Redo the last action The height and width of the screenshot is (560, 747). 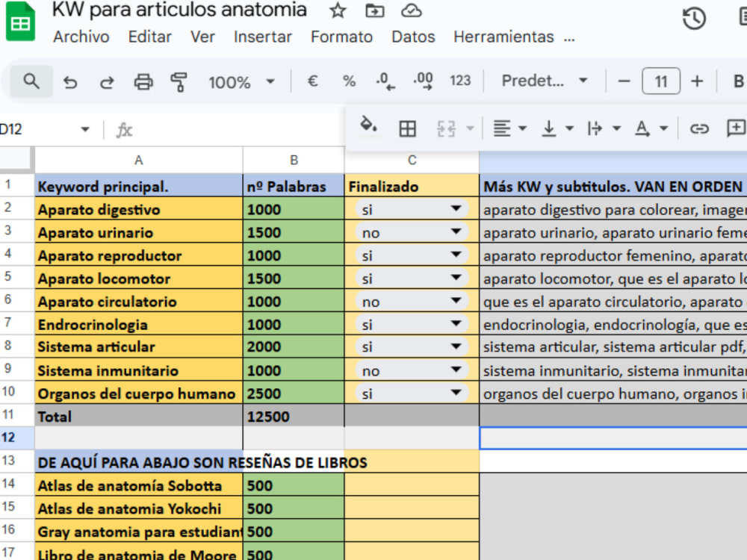107,82
